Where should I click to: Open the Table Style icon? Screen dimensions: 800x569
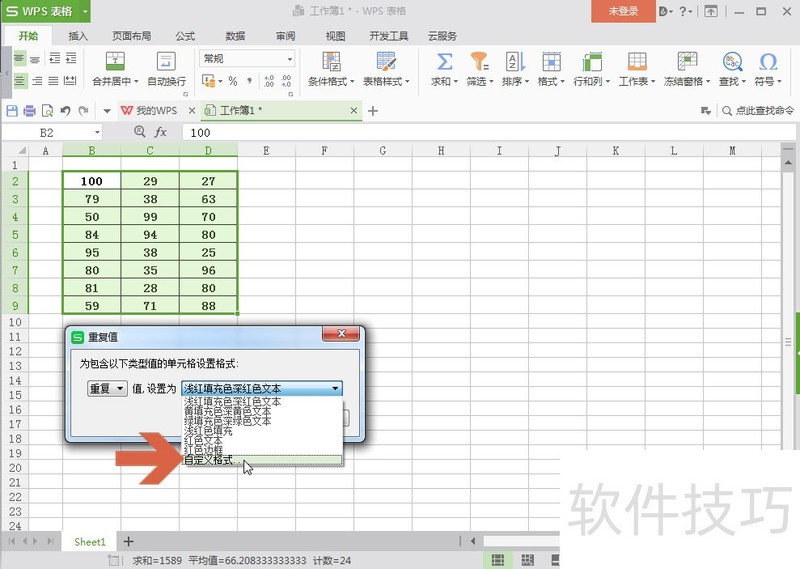click(x=386, y=62)
